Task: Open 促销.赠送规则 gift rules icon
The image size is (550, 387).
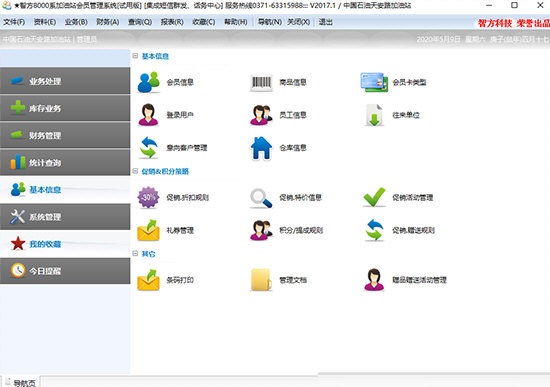Action: (374, 230)
